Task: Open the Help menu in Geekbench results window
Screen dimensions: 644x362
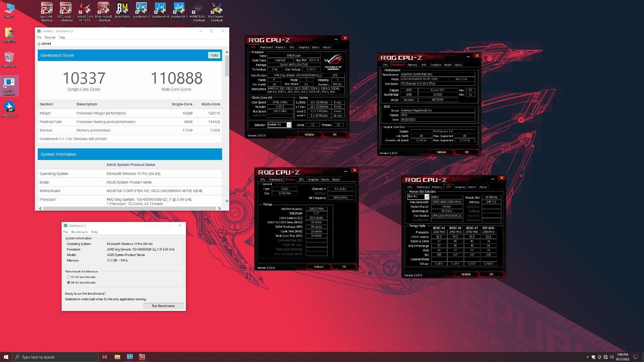Action: point(62,37)
